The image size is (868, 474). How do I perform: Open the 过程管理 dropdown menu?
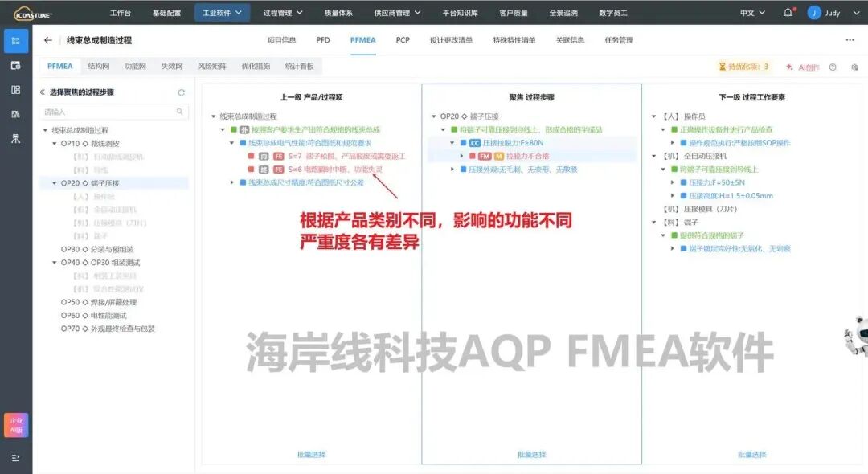pyautogui.click(x=283, y=13)
